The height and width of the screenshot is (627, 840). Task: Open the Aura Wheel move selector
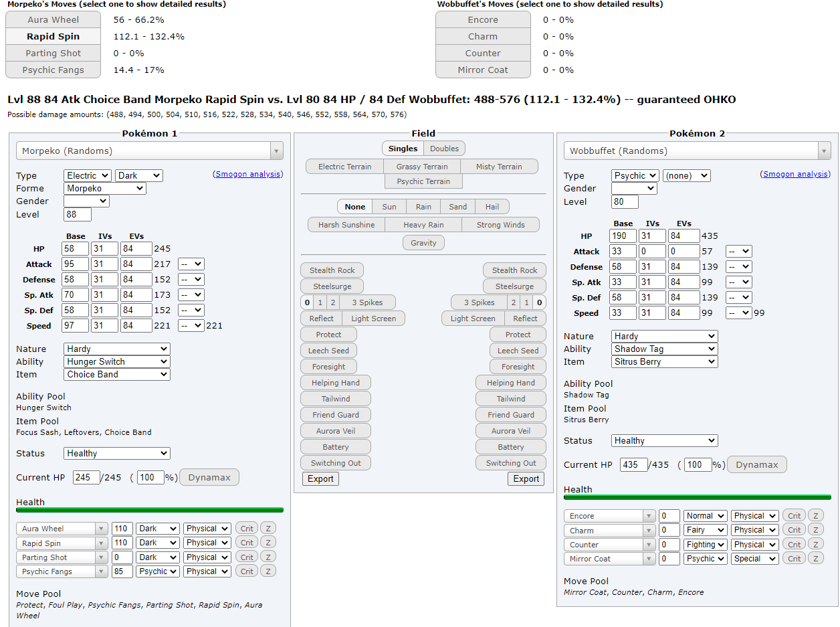[x=62, y=529]
